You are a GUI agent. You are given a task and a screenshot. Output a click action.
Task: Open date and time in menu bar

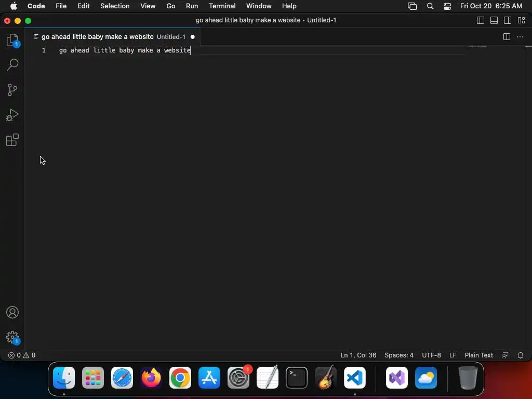[x=491, y=6]
